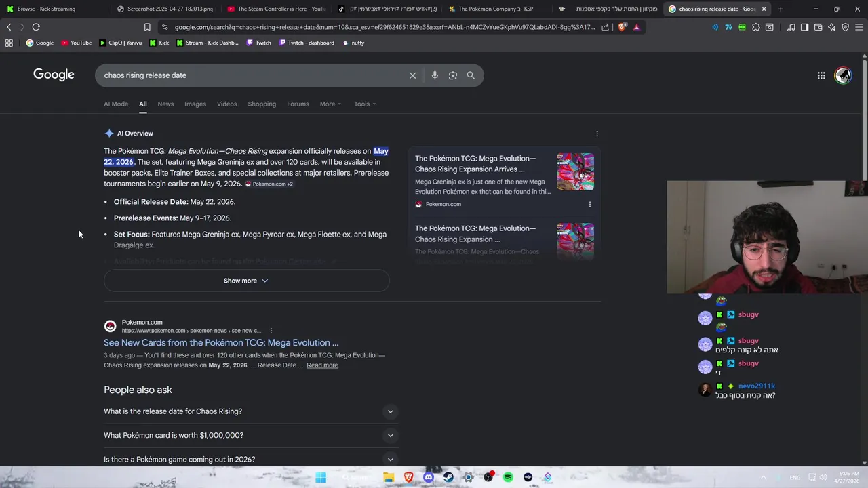Open the media control music note icon

point(791,27)
